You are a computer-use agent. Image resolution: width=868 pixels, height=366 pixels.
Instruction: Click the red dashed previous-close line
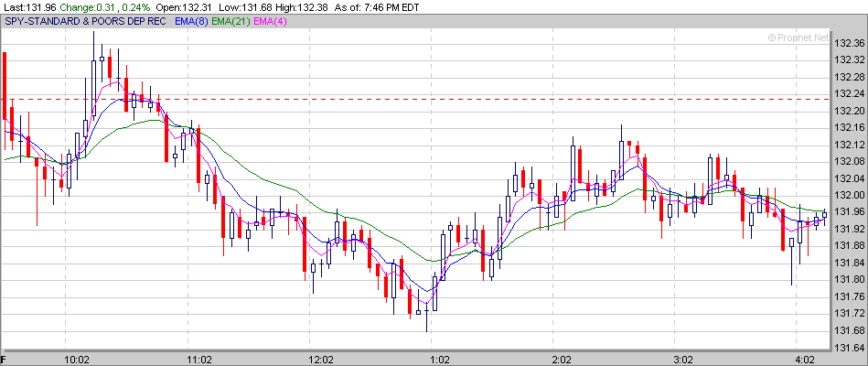(416, 99)
